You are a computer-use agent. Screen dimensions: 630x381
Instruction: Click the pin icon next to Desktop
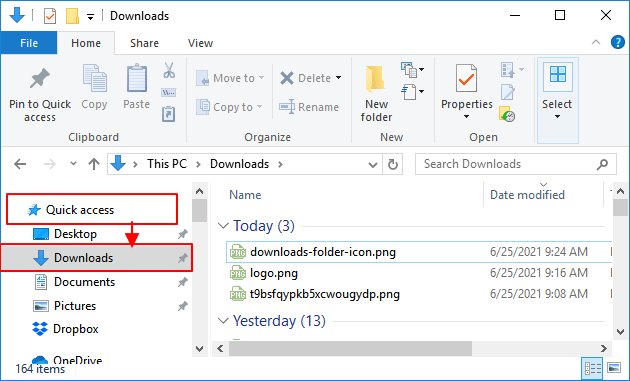[183, 234]
